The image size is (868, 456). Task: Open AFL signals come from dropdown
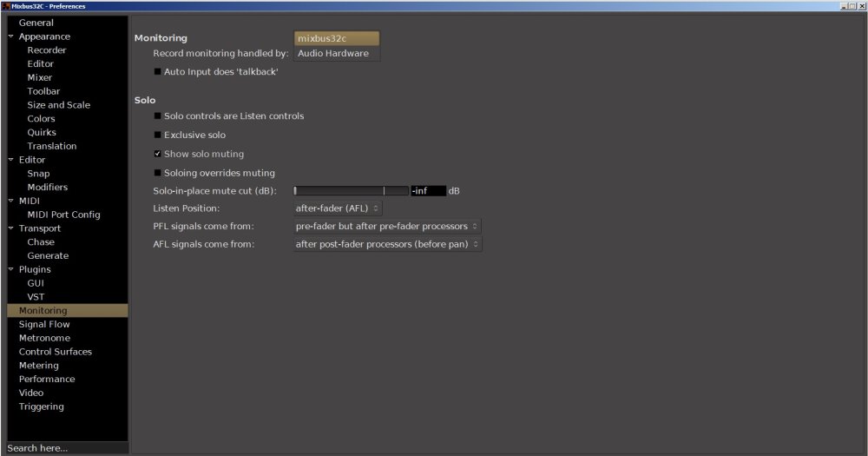pos(387,244)
